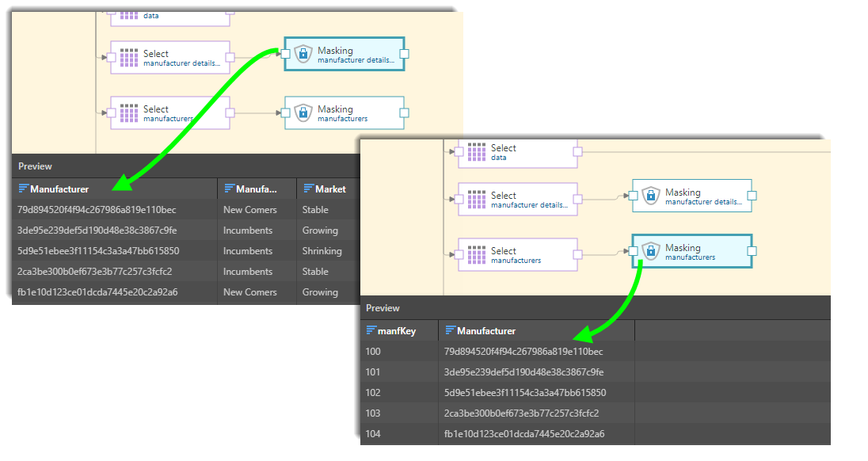Click the input port of highlighted Masking manufacturer details node
Viewport: 868px width, 461px height.
pos(284,54)
